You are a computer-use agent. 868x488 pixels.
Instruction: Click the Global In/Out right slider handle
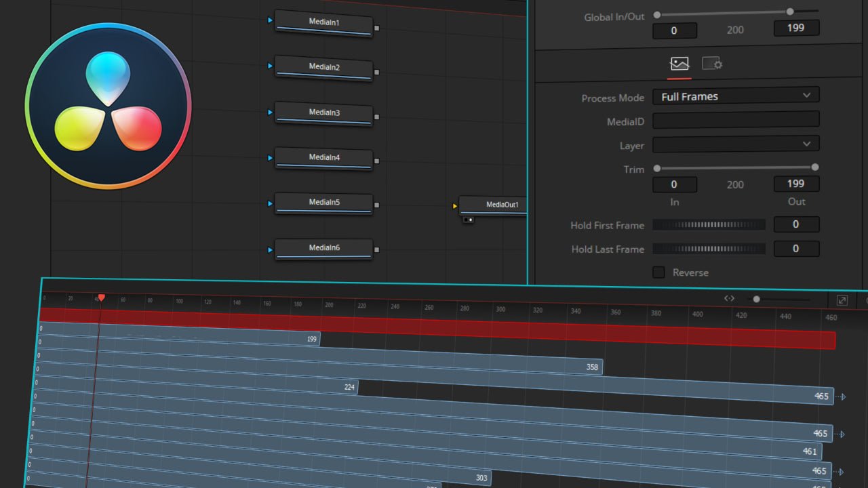790,12
